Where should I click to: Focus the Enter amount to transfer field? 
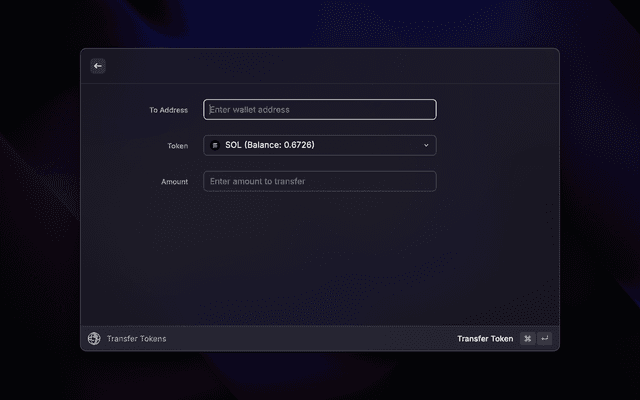(x=319, y=181)
